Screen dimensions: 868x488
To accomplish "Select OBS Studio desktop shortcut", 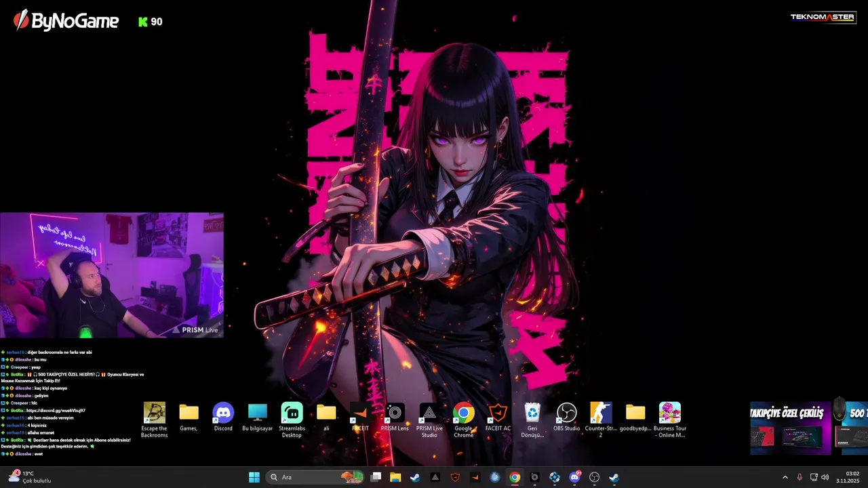I will tap(567, 417).
